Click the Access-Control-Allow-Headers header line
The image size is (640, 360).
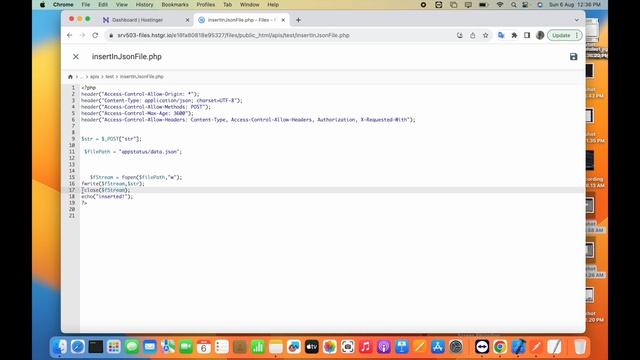click(x=248, y=120)
